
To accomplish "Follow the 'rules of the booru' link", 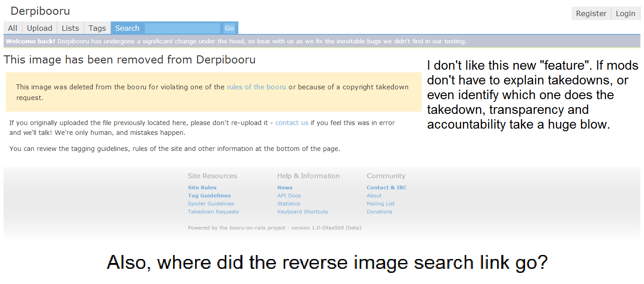I will click(256, 87).
